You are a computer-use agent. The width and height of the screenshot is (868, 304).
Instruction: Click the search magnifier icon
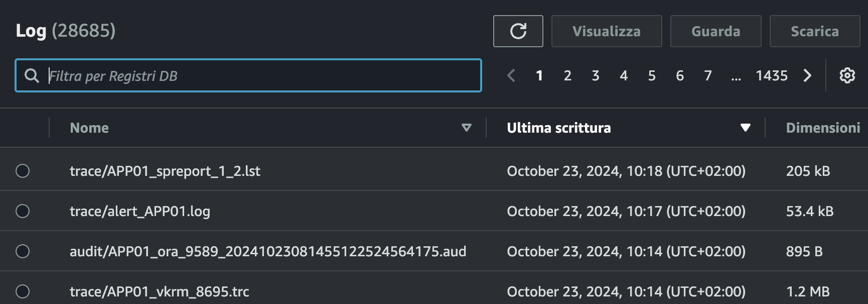(x=32, y=76)
